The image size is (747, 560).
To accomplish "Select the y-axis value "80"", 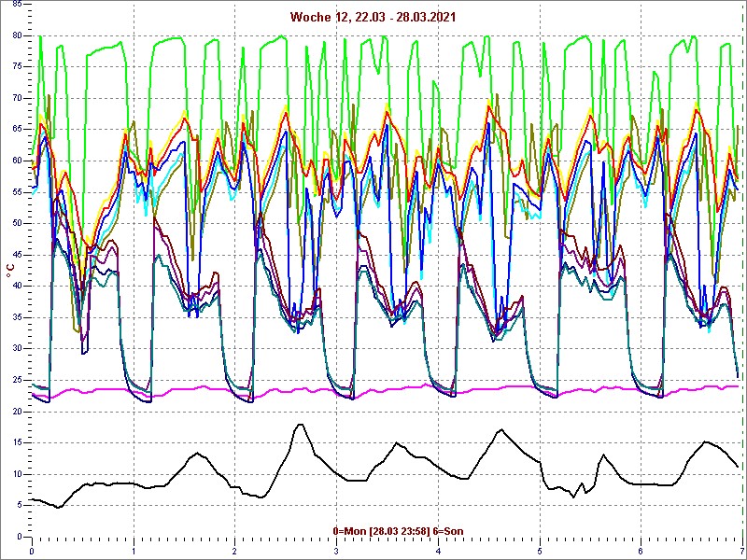I will coord(17,35).
